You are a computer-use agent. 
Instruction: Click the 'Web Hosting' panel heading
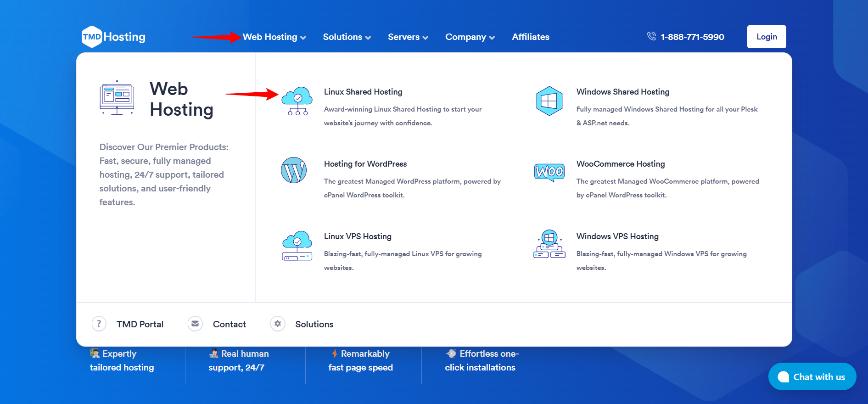(x=181, y=99)
